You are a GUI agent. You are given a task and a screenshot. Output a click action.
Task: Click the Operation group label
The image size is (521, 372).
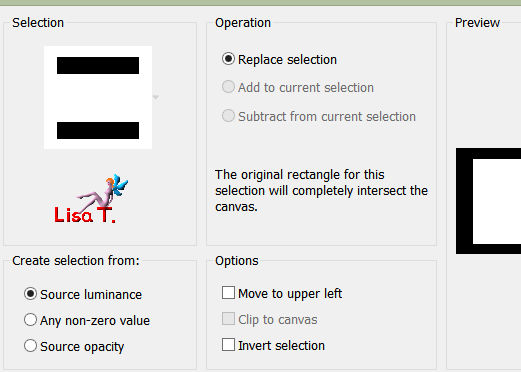(243, 23)
